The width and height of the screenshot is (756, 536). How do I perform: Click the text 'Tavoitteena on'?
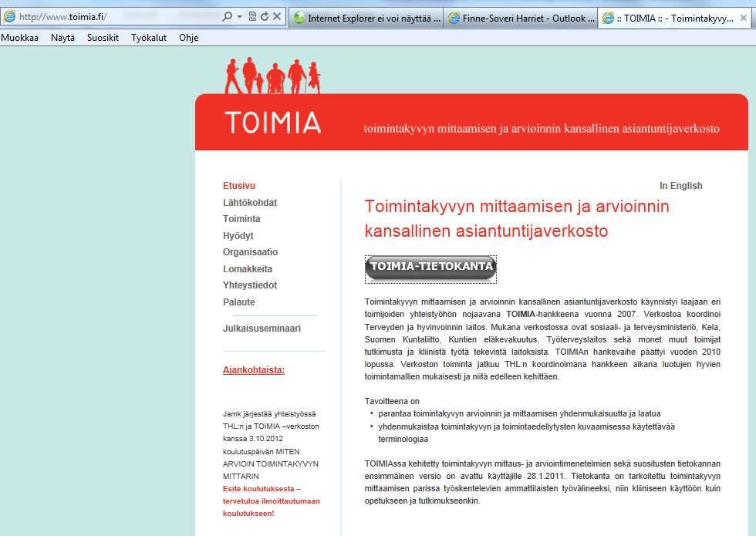pyautogui.click(x=392, y=401)
